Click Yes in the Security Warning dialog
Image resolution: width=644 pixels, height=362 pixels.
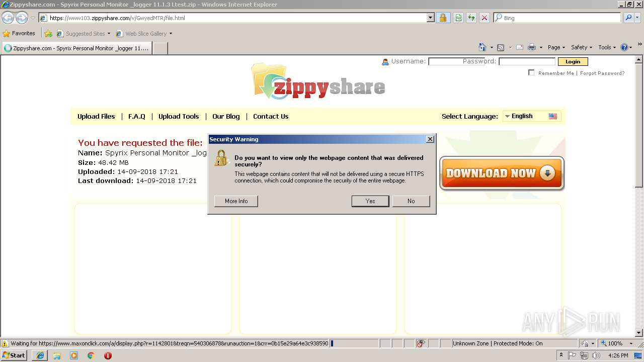[x=370, y=201]
